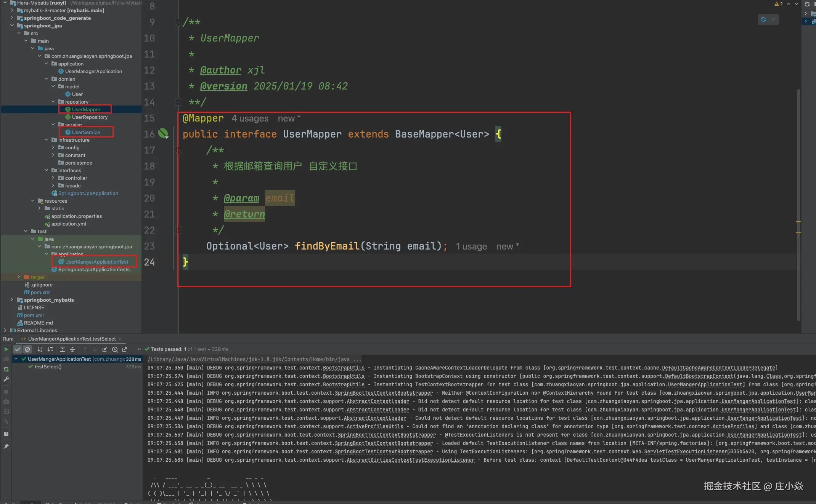
Task: Open the run configuration wrench settings
Action: (6, 379)
